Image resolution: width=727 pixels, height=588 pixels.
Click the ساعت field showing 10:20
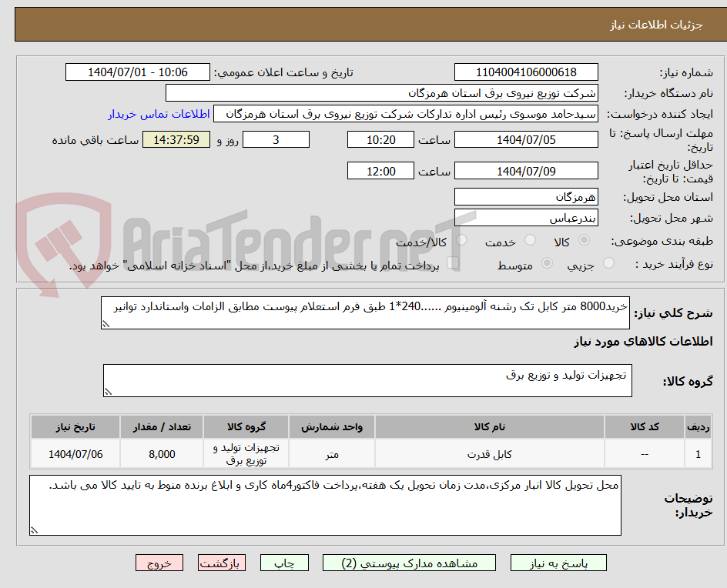[x=380, y=139]
